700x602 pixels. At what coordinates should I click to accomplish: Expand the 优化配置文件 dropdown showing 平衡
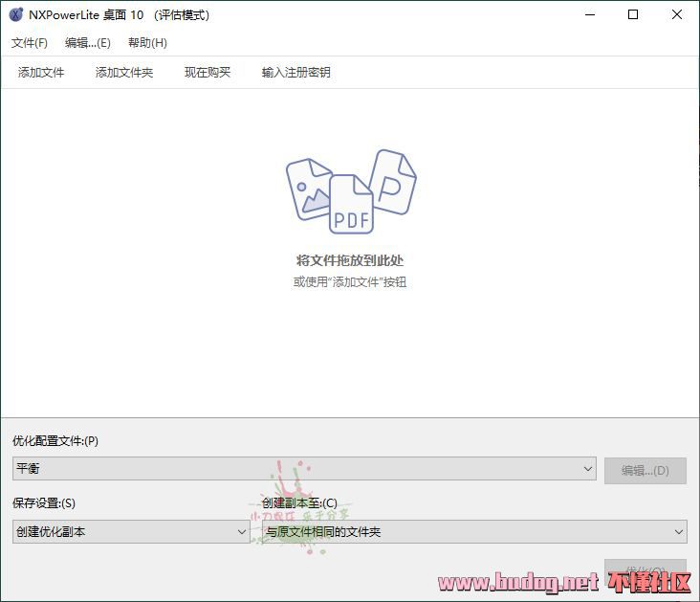(x=304, y=469)
